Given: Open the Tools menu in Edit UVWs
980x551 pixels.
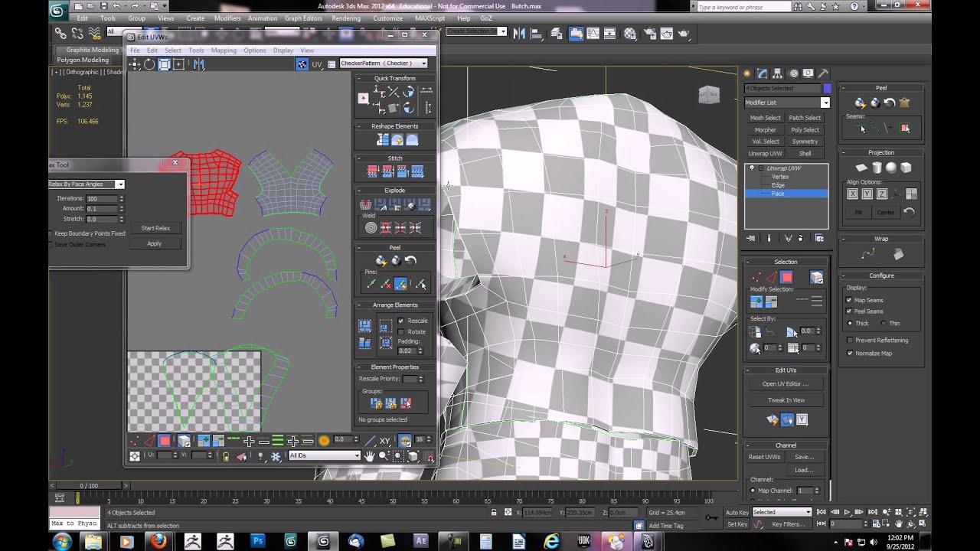Looking at the screenshot, I should click(x=196, y=51).
